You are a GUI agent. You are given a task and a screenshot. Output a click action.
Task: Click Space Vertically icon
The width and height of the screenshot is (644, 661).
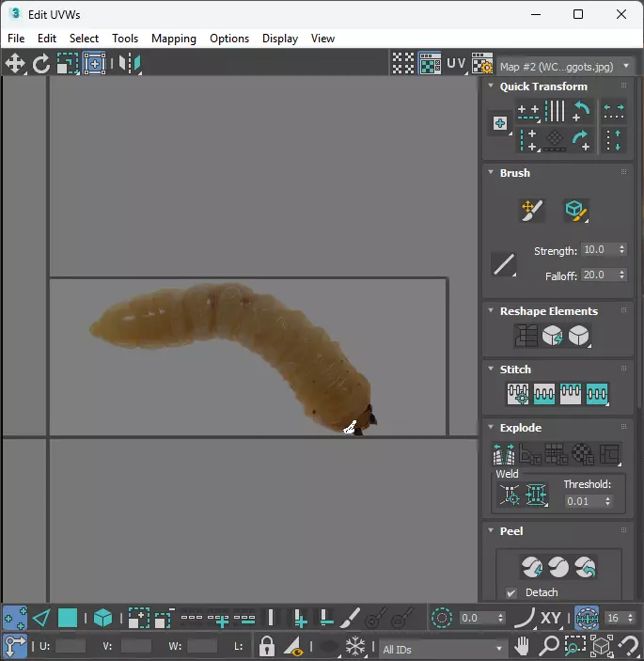point(614,140)
